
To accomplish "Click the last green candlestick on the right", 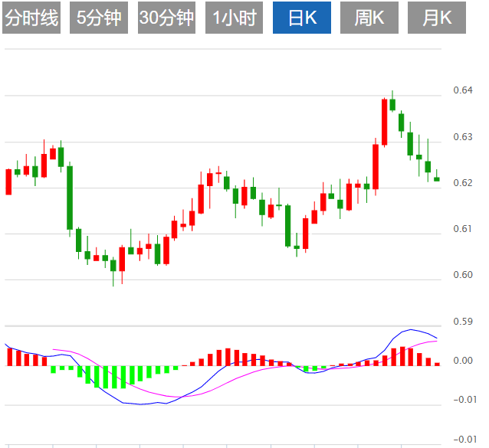I will point(437,179).
